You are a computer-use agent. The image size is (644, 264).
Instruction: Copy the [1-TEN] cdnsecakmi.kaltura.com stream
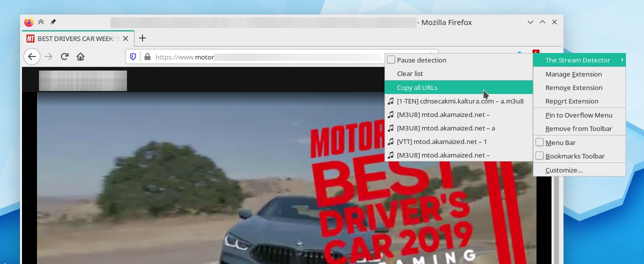[x=458, y=101]
